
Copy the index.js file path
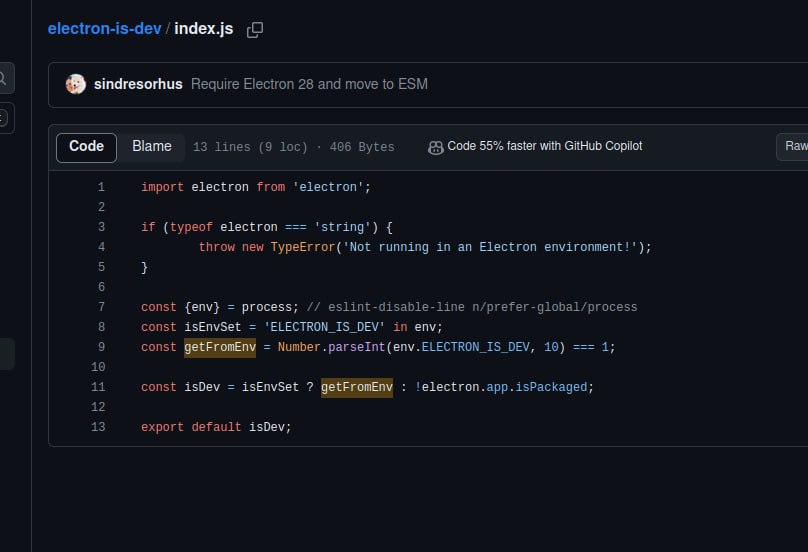[255, 29]
